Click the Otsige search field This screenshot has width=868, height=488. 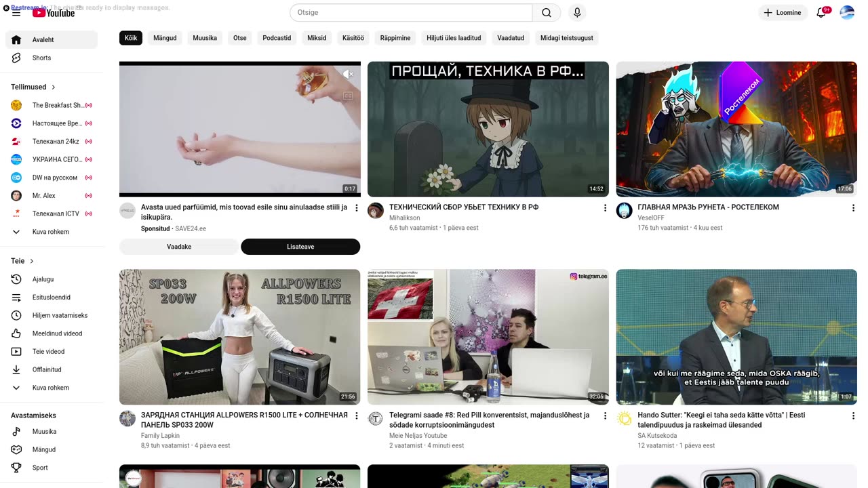click(x=411, y=13)
